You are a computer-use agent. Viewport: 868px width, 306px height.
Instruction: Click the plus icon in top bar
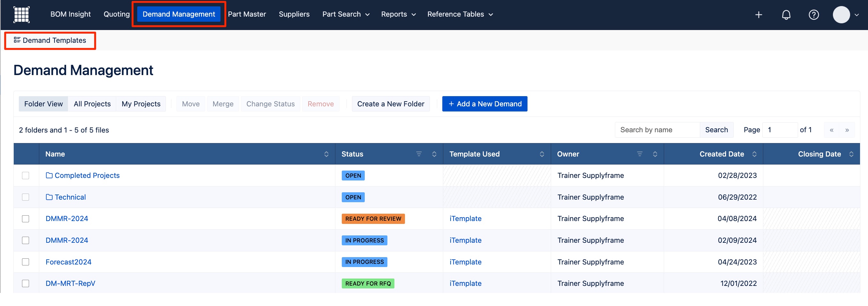[759, 15]
